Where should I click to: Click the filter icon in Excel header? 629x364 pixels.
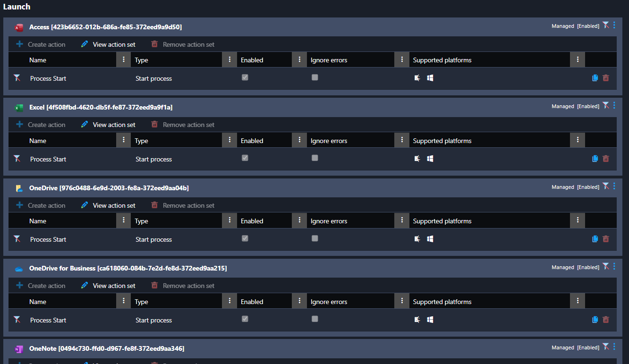(x=606, y=106)
